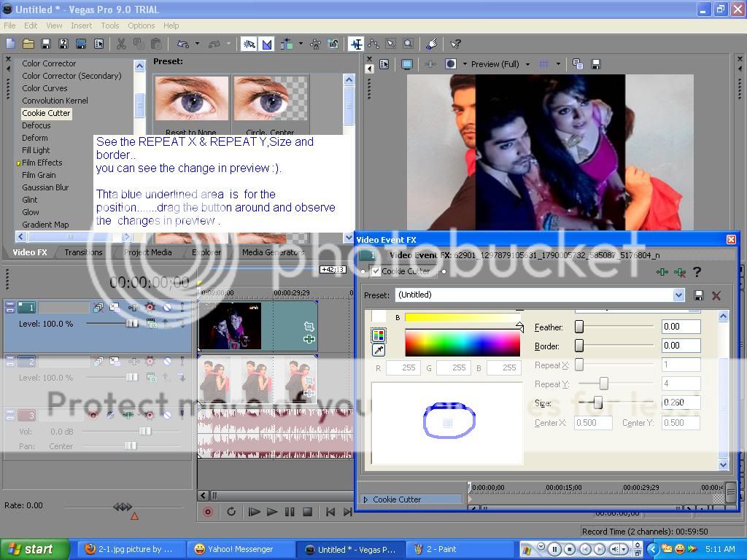Click the Event Pan/Crop icon on track 1 clip
This screenshot has height=560, width=747.
tap(309, 326)
